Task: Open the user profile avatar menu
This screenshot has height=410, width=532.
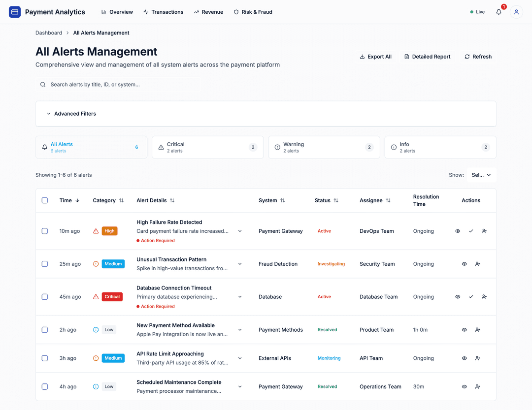Action: [x=516, y=12]
